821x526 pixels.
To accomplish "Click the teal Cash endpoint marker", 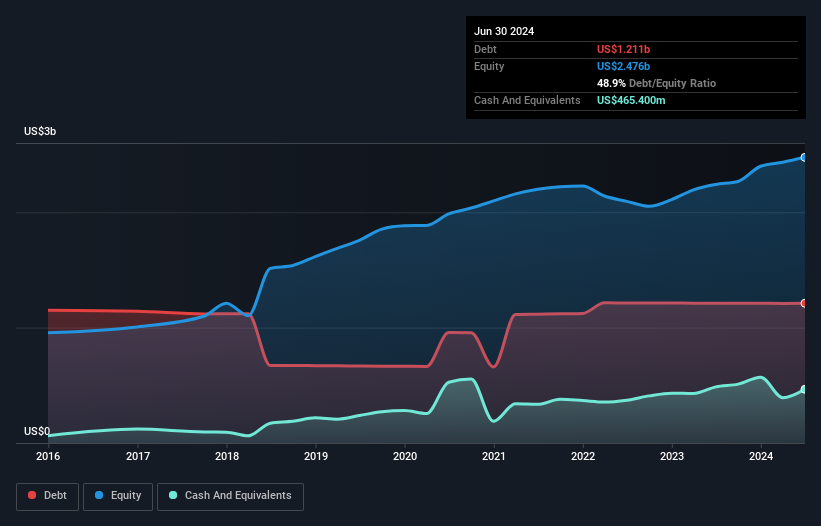I will tap(804, 390).
